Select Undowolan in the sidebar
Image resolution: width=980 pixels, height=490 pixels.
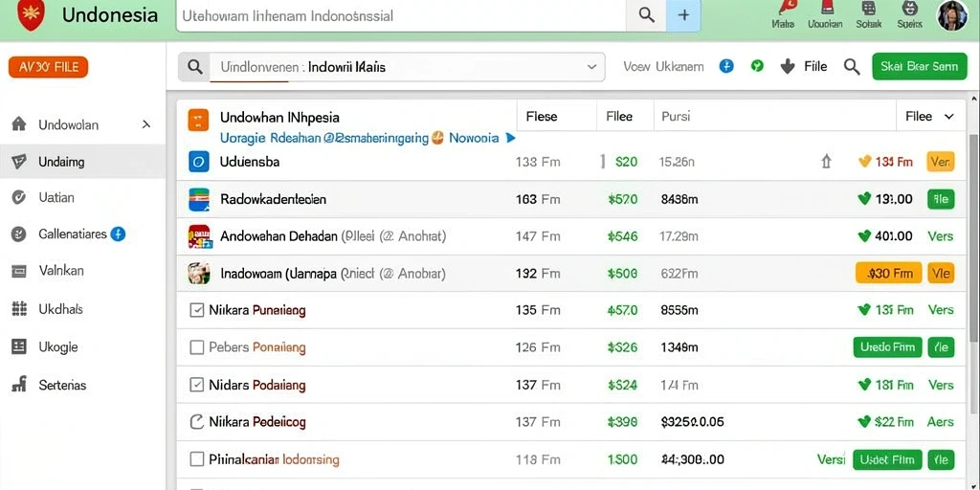pyautogui.click(x=82, y=124)
